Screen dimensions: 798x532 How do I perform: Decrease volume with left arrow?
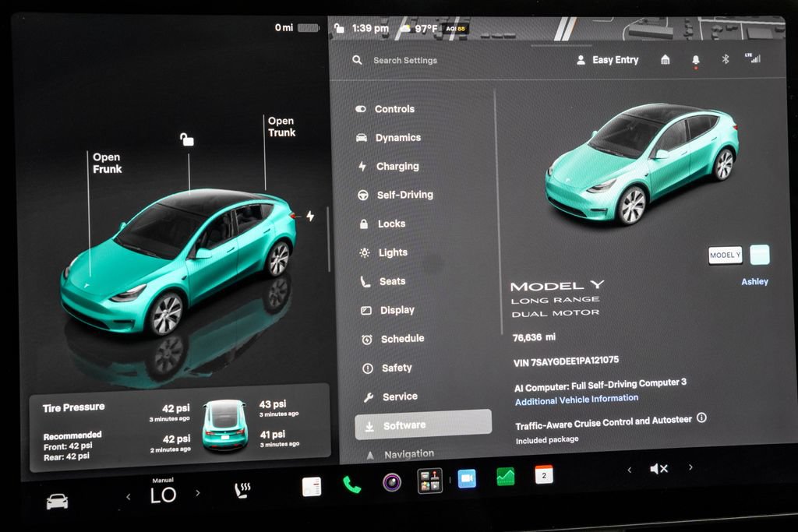[x=630, y=470]
